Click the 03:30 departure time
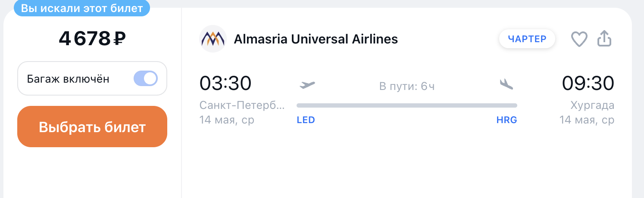 225,83
